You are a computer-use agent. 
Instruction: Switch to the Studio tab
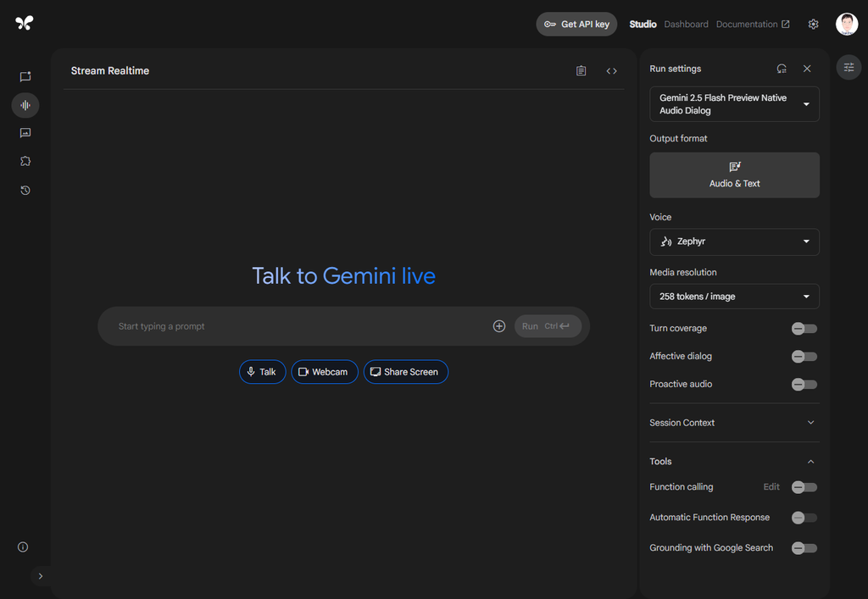[643, 25]
